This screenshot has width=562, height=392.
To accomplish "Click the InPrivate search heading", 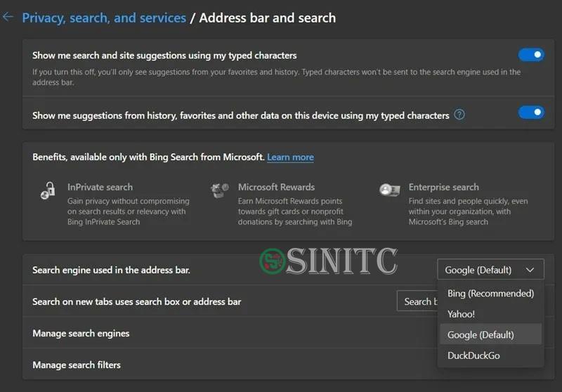I will coord(100,187).
